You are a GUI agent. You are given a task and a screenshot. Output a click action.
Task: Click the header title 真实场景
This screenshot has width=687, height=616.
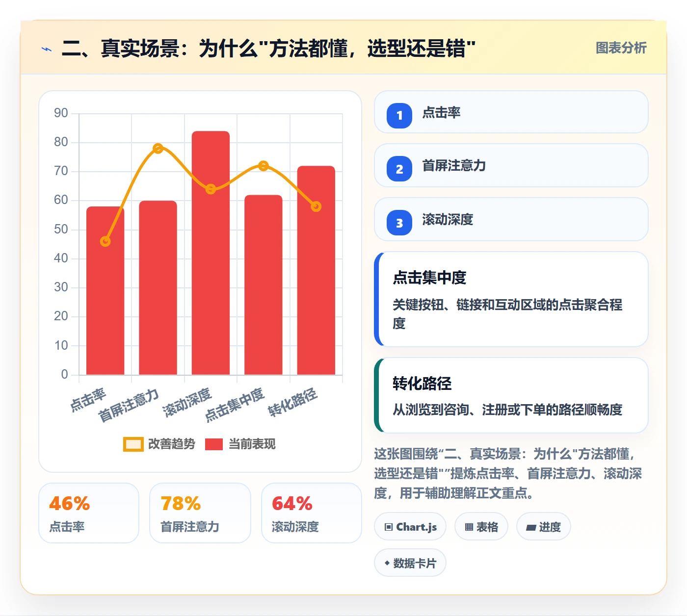[x=268, y=49]
